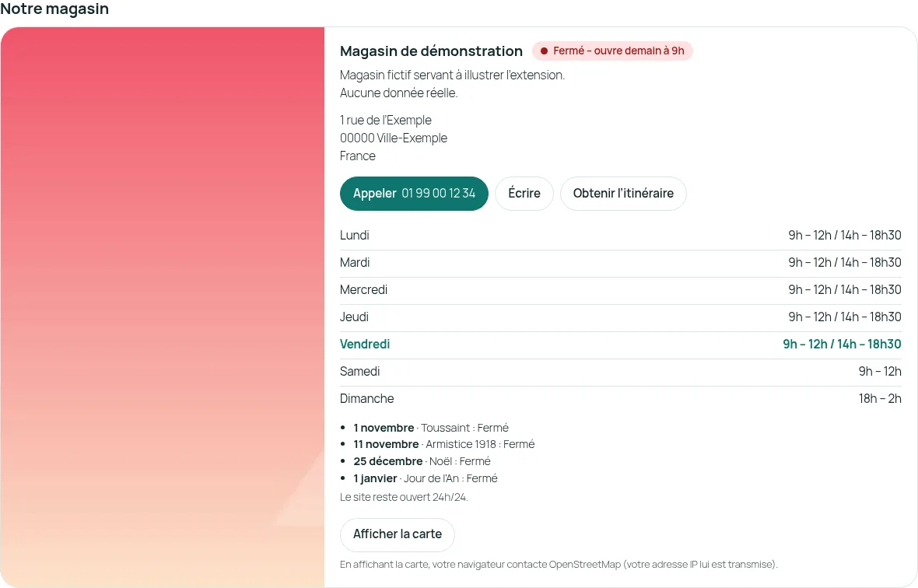Viewport: 918px width, 588px height.
Task: Click Vendredi's highlighted green hours
Action: point(842,344)
